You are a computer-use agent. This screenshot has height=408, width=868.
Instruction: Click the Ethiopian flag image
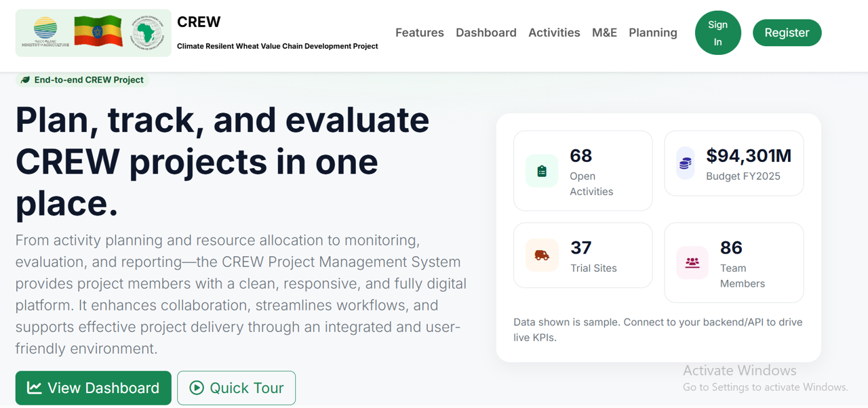point(98,32)
